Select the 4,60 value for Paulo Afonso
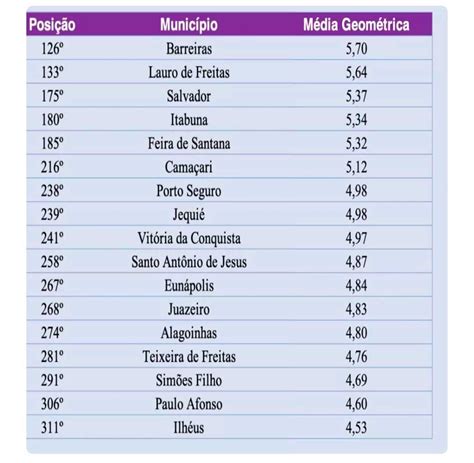 pyautogui.click(x=356, y=404)
